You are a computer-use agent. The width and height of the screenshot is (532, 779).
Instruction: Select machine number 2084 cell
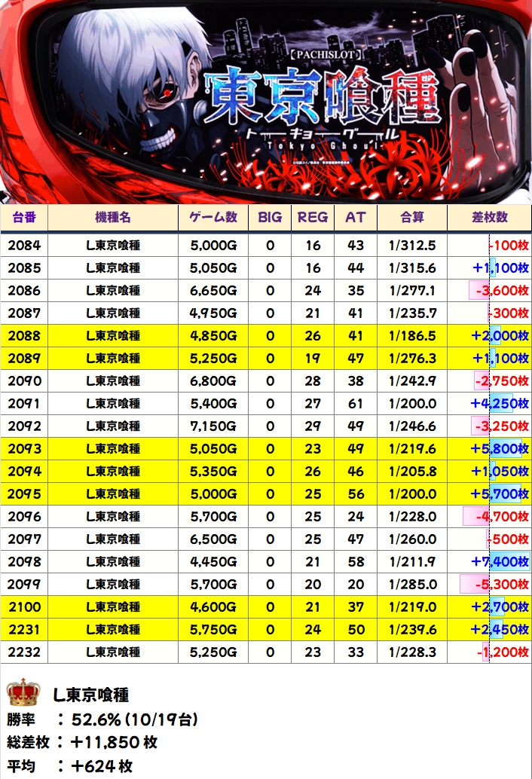coord(26,245)
